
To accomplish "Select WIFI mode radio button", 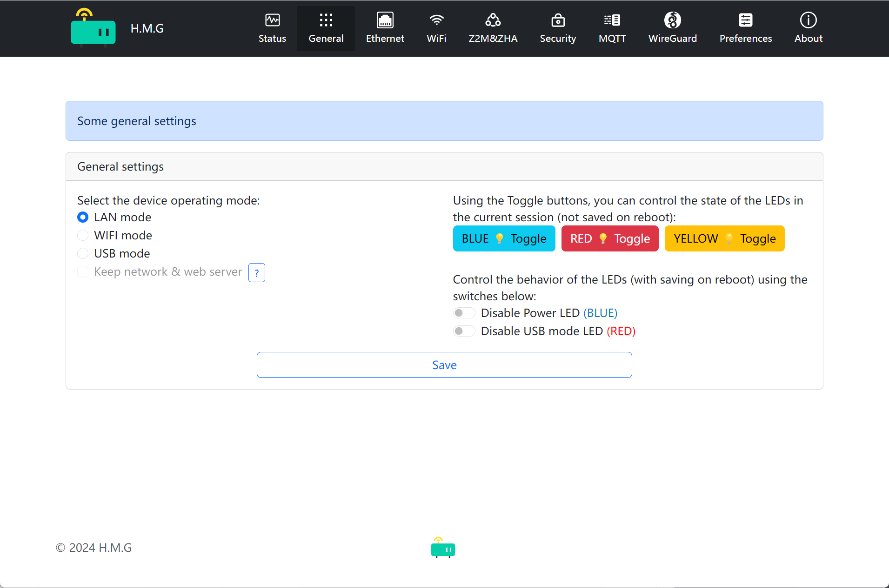I will [83, 235].
